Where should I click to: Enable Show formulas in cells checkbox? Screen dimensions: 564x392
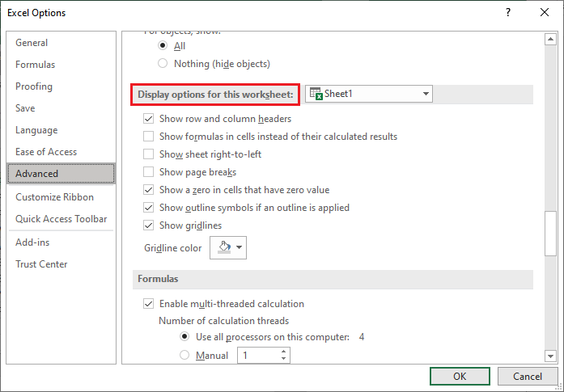pyautogui.click(x=148, y=137)
